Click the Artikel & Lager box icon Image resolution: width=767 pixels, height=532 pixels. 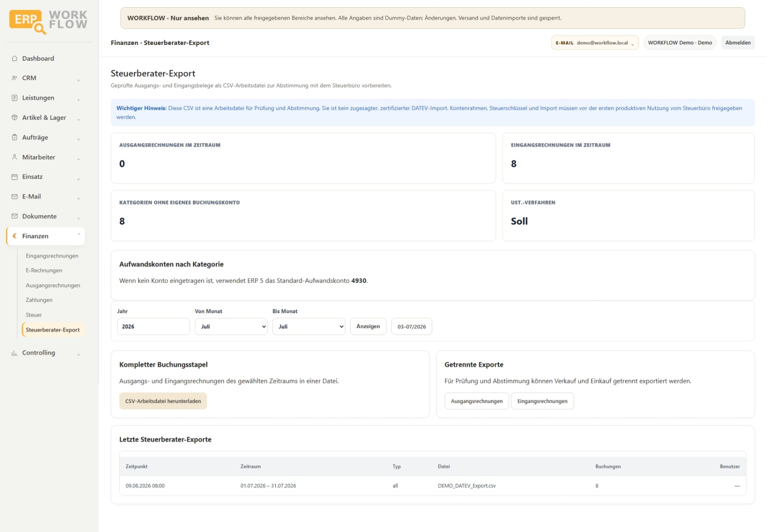[x=15, y=118]
